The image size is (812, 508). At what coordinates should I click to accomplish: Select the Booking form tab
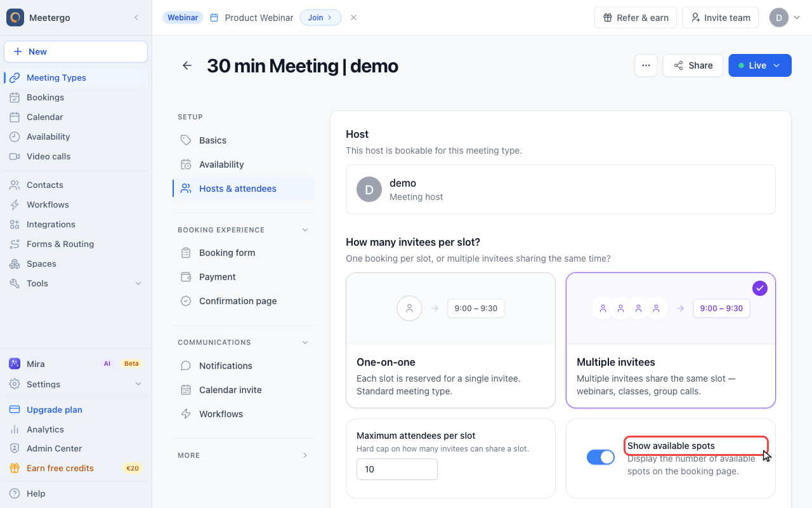pos(244,253)
